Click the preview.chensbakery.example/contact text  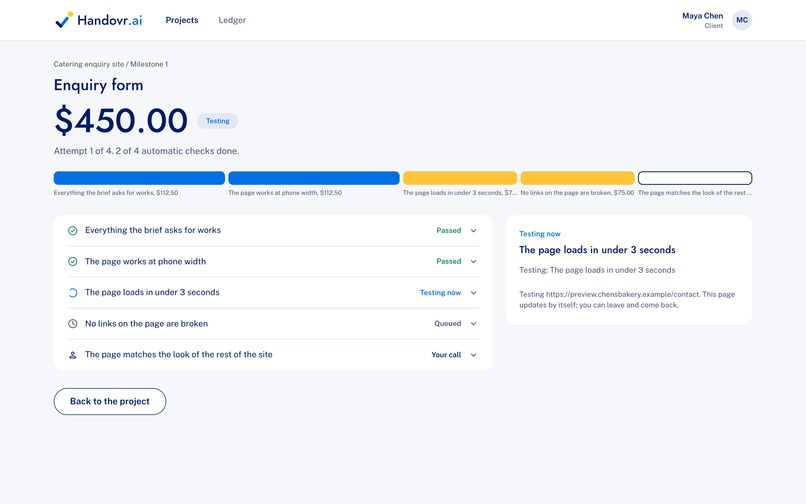622,294
